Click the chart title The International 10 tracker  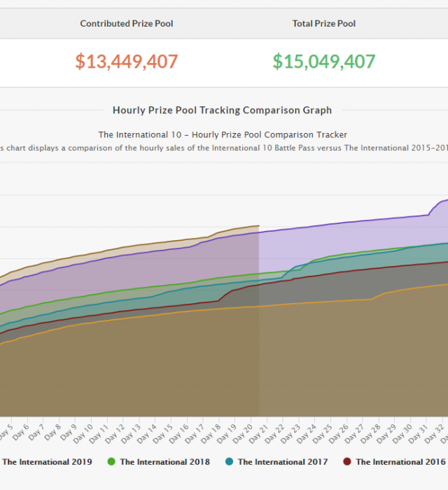click(222, 134)
